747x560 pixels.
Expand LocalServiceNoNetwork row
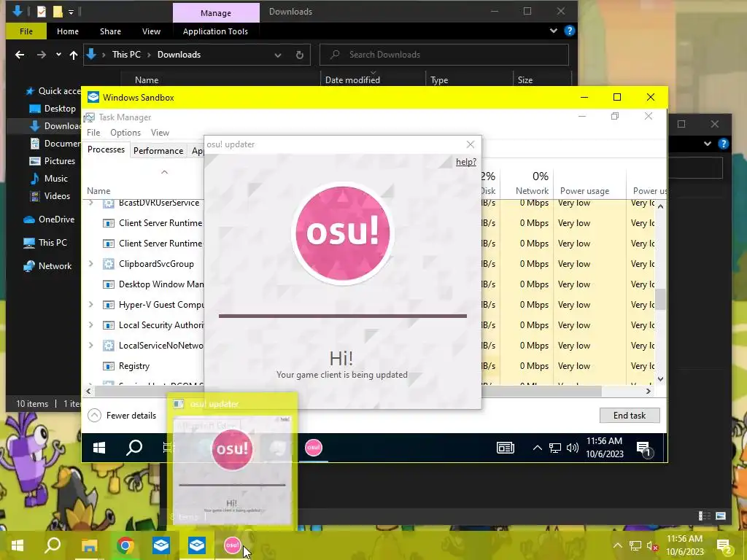pos(91,346)
